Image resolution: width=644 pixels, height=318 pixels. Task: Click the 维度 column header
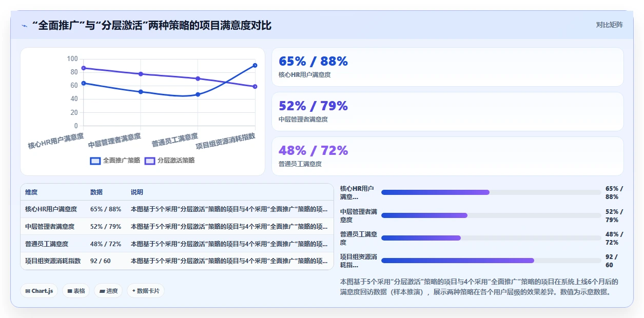tap(31, 192)
